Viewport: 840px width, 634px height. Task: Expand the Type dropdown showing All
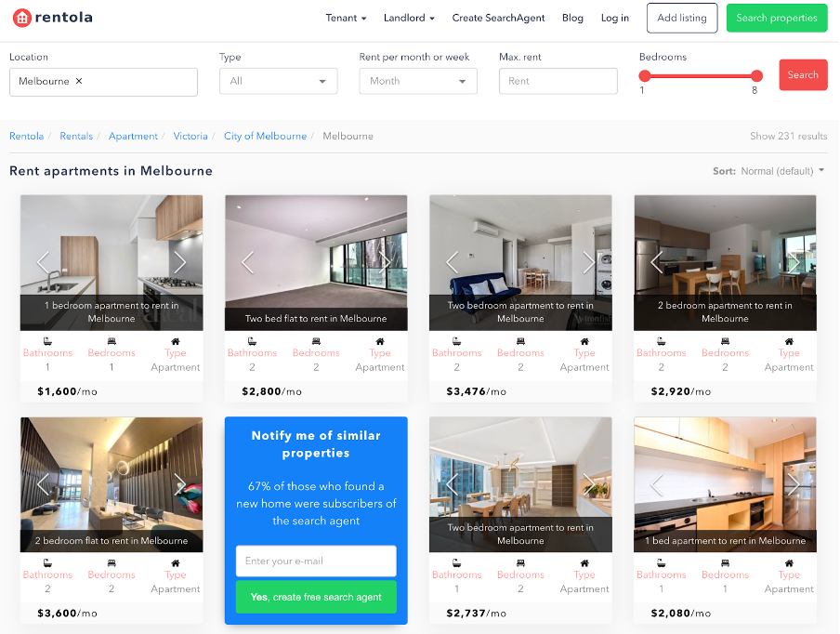click(x=278, y=81)
